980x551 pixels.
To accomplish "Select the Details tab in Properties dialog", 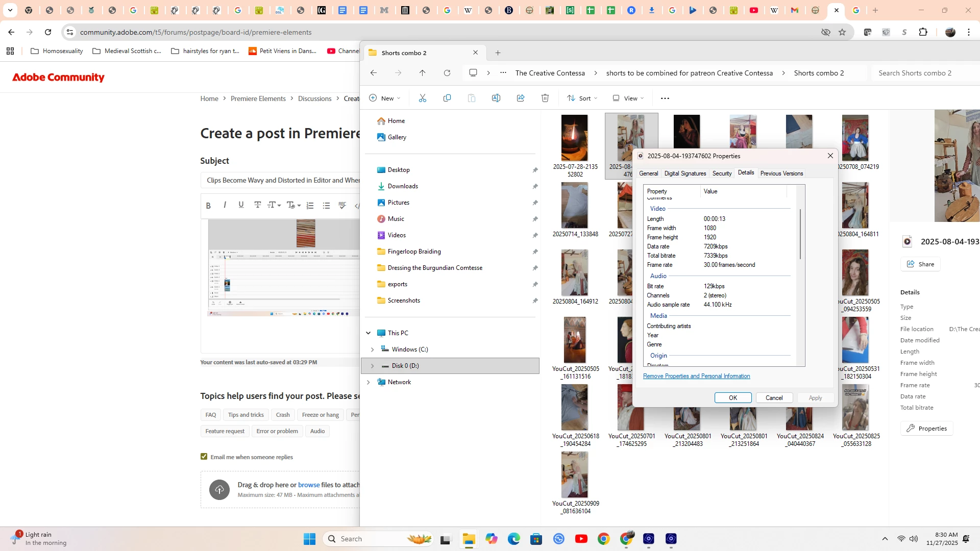I will point(746,173).
